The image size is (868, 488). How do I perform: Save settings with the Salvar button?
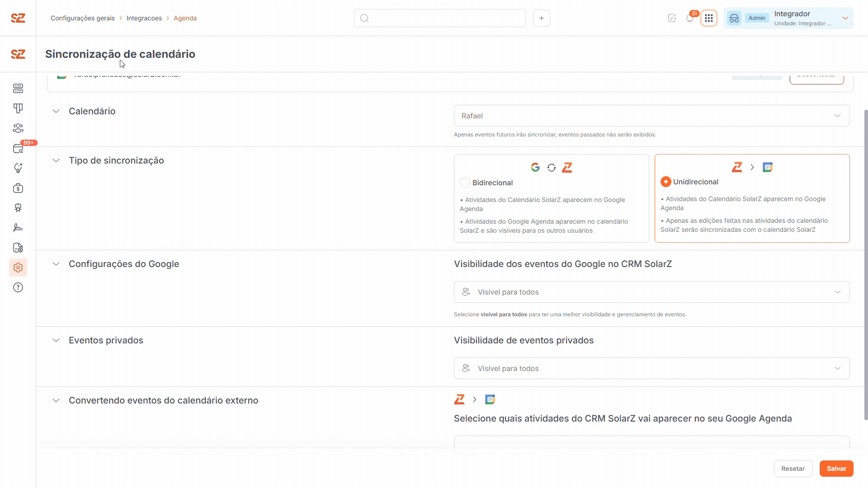[x=836, y=469]
